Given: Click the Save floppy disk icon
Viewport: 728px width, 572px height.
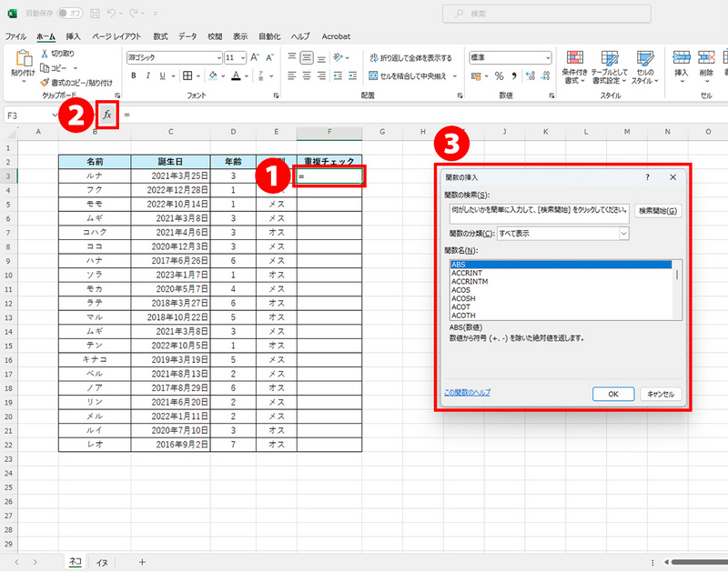Looking at the screenshot, I should (x=96, y=14).
